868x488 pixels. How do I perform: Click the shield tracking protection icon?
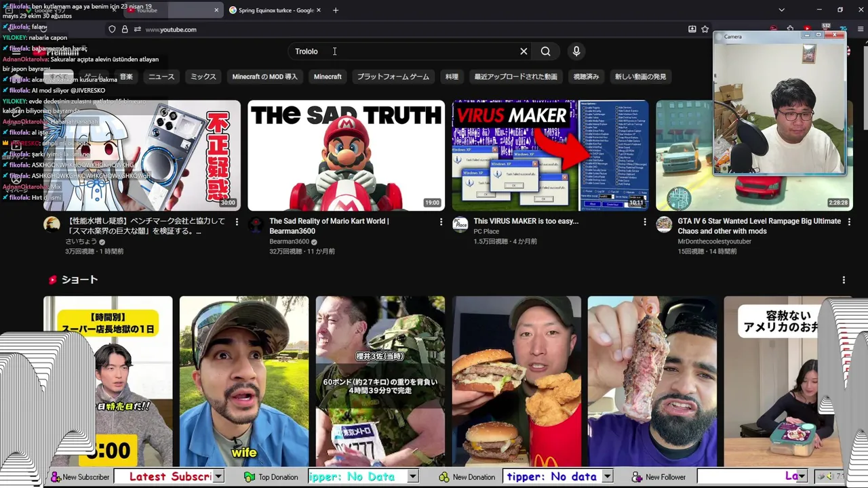point(112,29)
